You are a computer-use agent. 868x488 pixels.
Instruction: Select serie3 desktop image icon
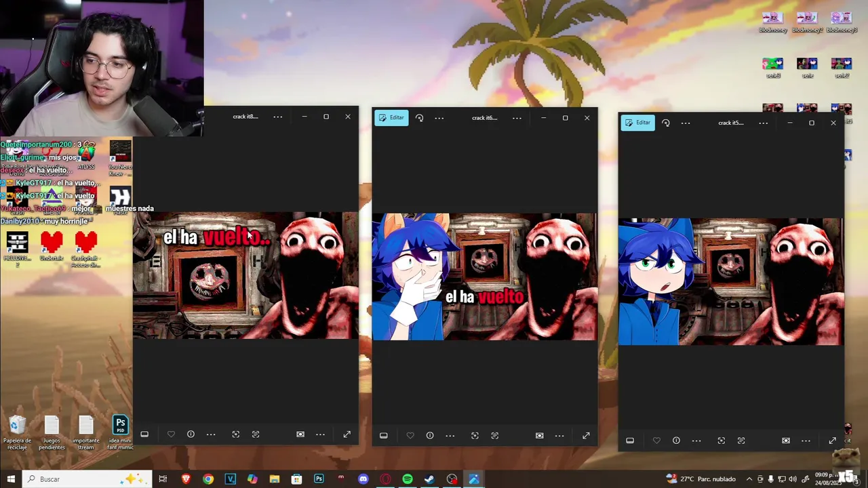tap(773, 68)
